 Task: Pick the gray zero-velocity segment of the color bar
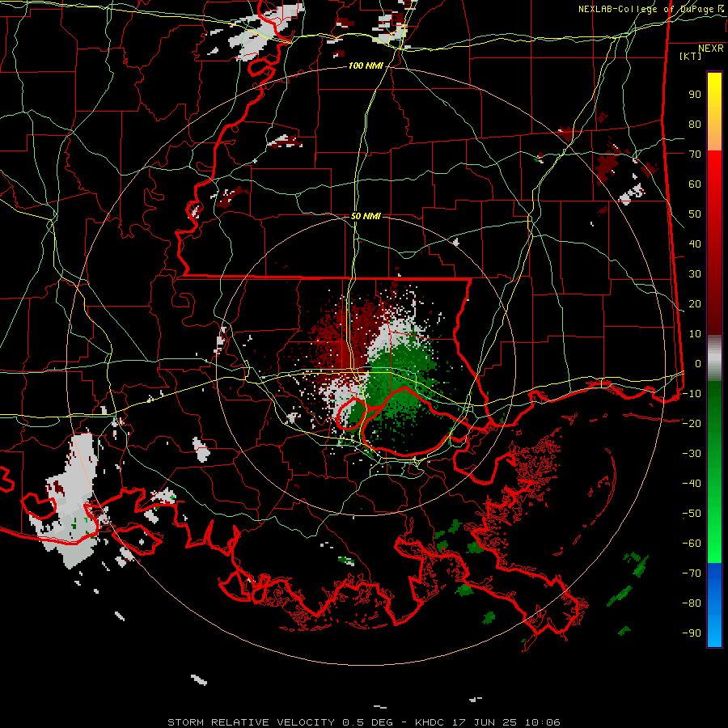(x=714, y=358)
